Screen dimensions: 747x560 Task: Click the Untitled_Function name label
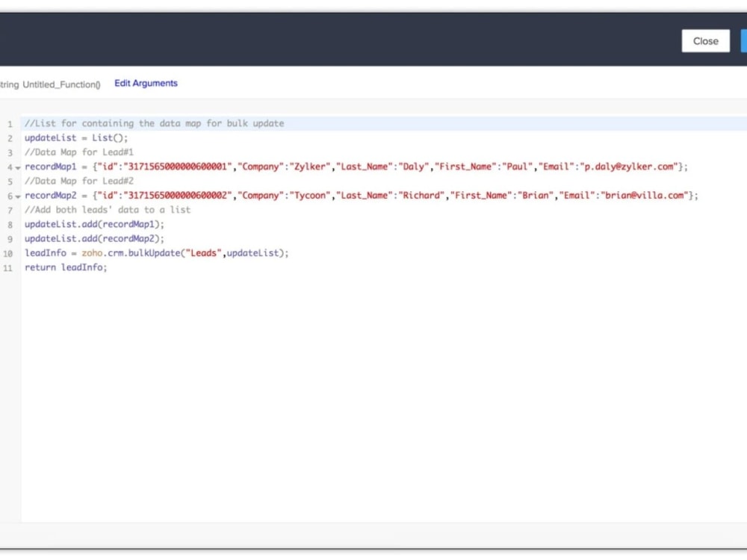pos(63,84)
